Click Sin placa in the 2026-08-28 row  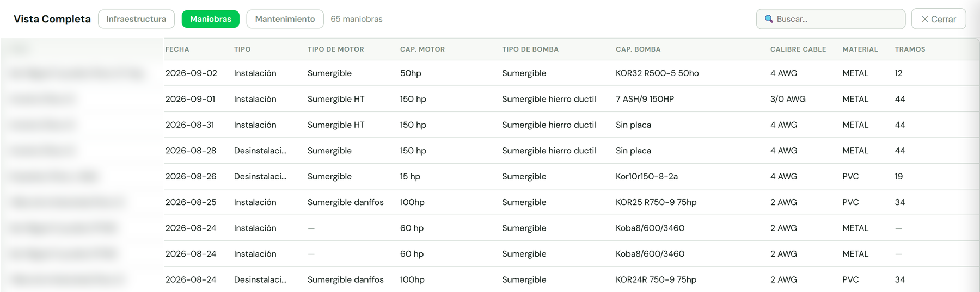pyautogui.click(x=633, y=151)
